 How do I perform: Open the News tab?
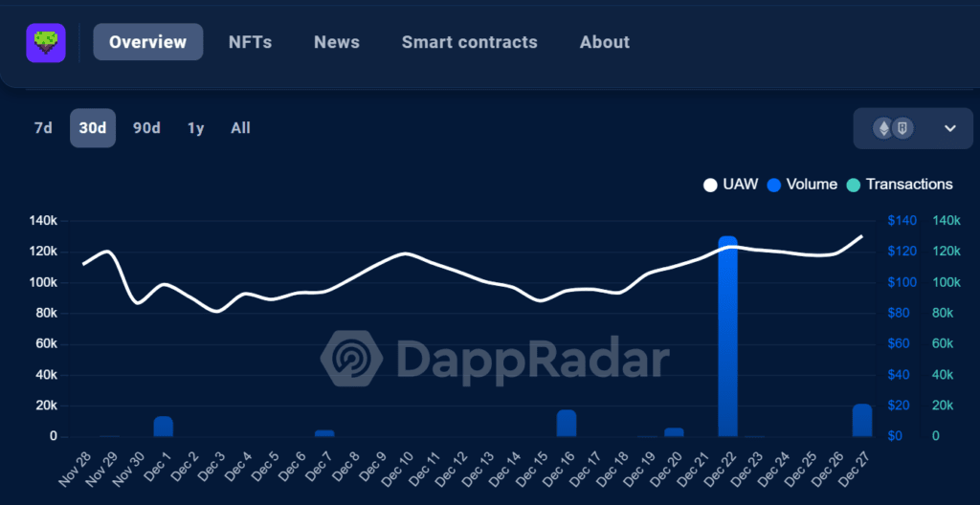337,42
